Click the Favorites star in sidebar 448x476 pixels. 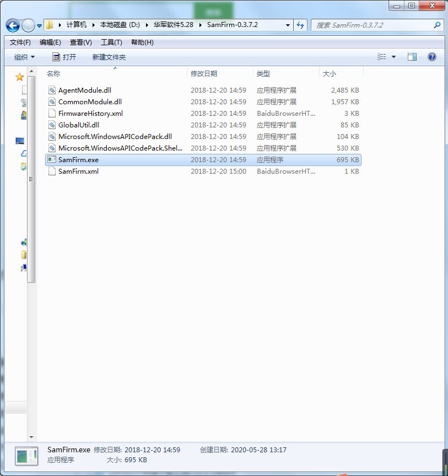tap(20, 77)
